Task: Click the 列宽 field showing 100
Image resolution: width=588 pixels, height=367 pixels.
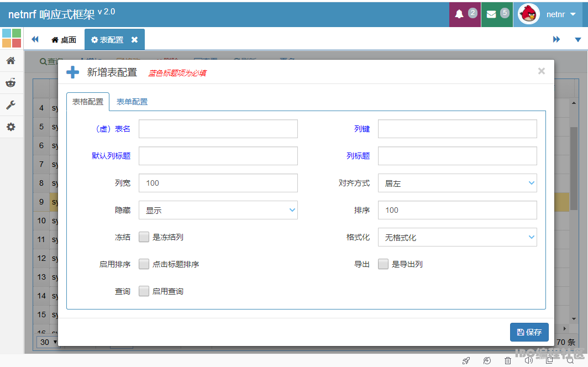Action: 218,183
